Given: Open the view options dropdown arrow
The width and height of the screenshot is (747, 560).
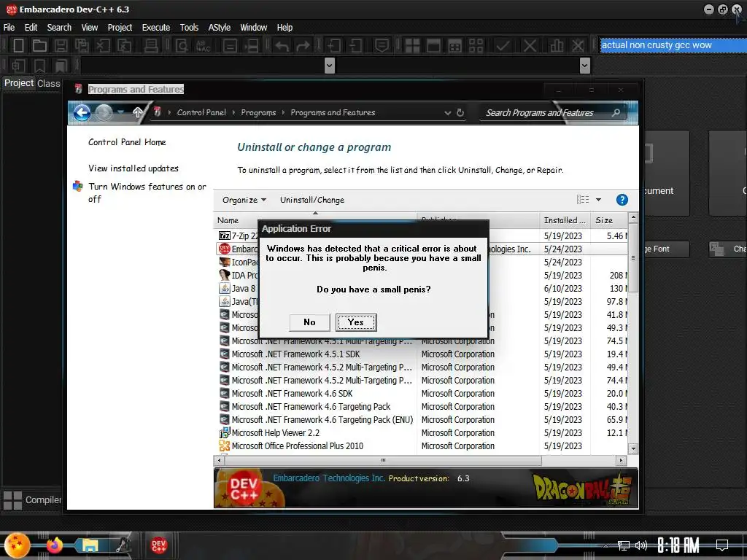Looking at the screenshot, I should tap(598, 200).
